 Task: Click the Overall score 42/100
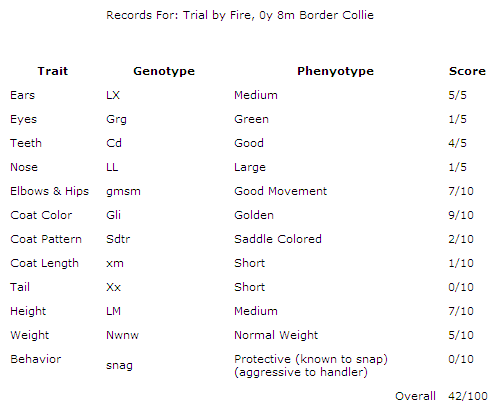(468, 396)
